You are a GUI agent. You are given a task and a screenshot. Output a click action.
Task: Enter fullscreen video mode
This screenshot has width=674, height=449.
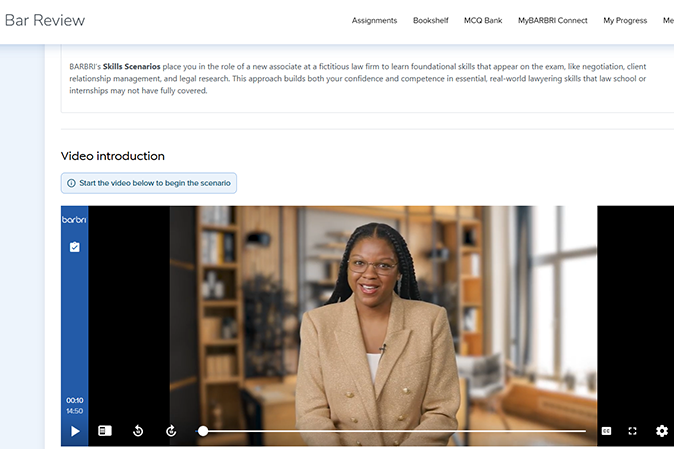[x=633, y=431]
